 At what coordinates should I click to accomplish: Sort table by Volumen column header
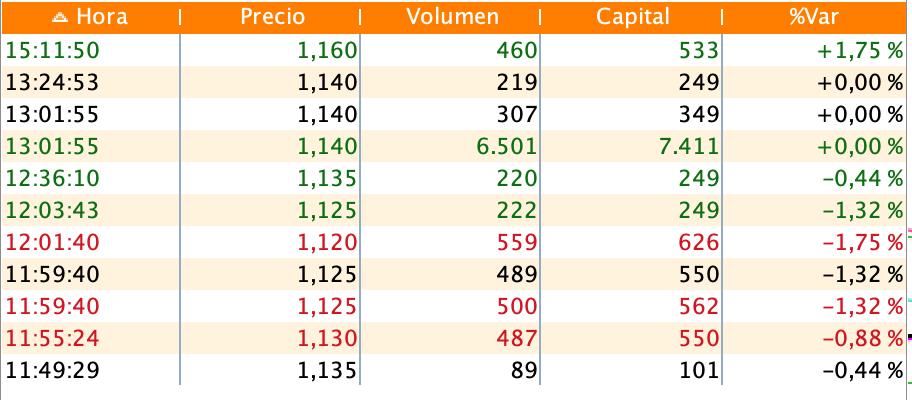(x=453, y=17)
